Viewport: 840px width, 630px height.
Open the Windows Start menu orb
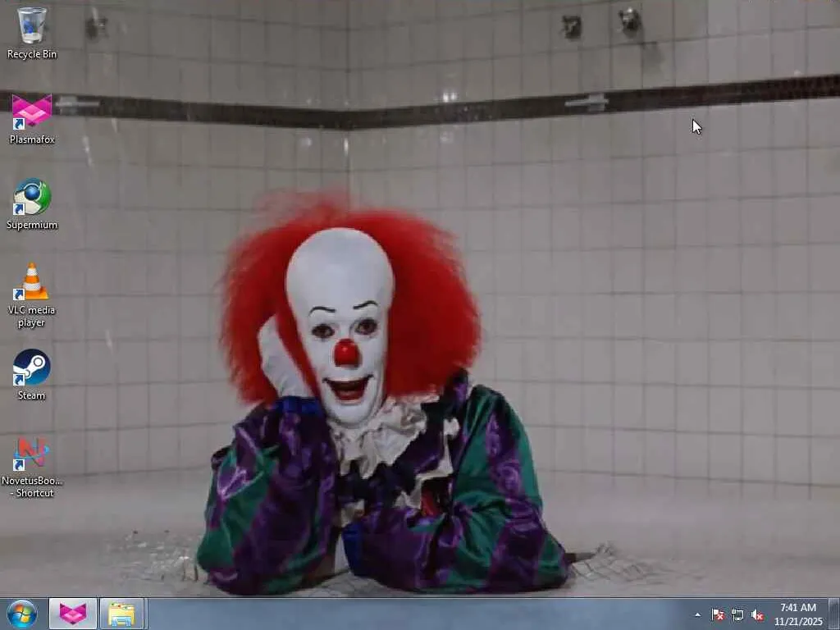pos(22,614)
